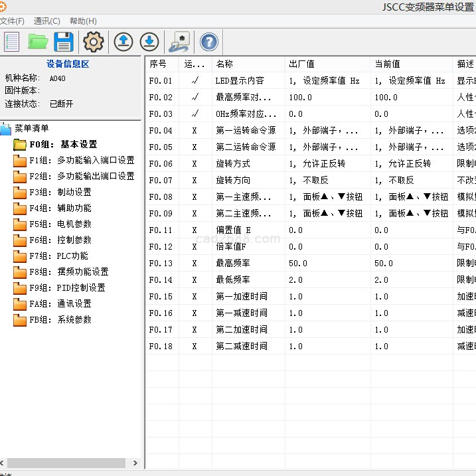Click the 出厂值 column header
The image size is (476, 476).
(x=301, y=64)
